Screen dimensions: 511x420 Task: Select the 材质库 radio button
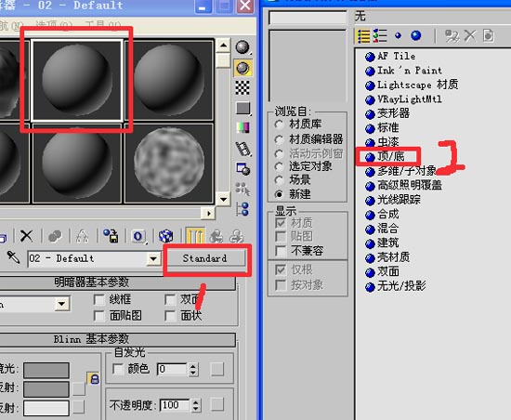pyautogui.click(x=279, y=125)
